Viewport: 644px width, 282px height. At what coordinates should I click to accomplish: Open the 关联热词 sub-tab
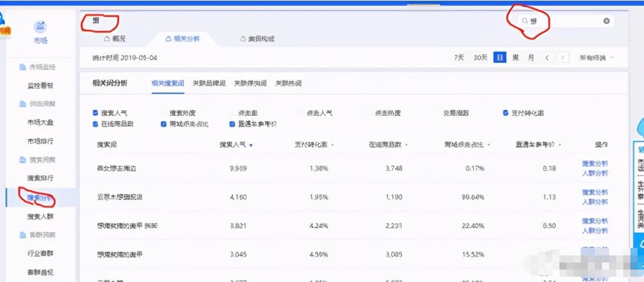[289, 83]
